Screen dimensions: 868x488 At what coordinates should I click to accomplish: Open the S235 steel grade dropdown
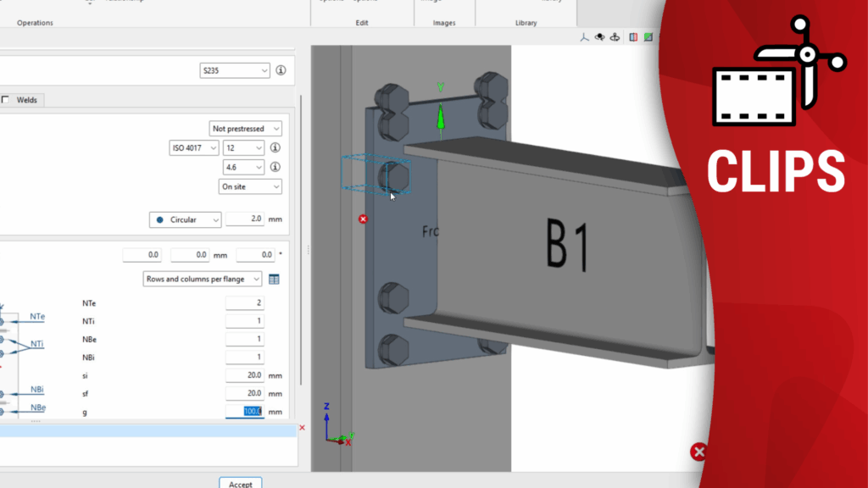(235, 70)
